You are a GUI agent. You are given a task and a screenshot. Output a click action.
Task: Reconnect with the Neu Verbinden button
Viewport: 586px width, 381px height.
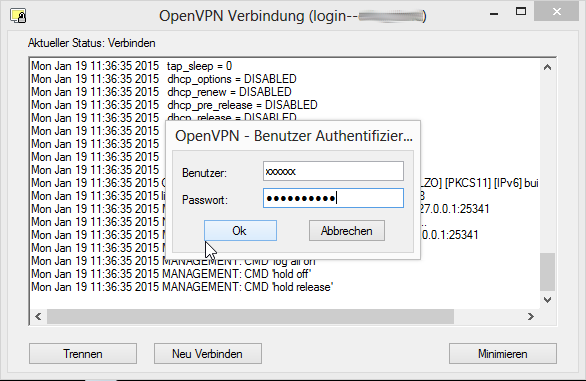point(207,354)
